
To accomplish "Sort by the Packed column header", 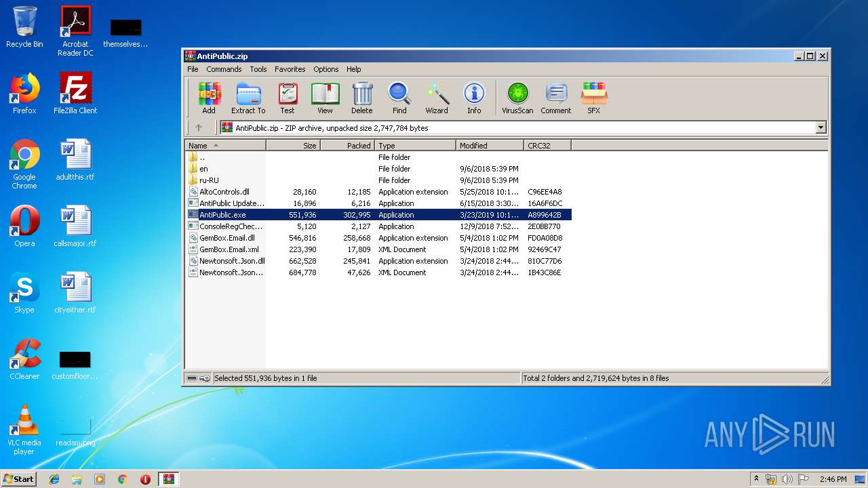I will 347,145.
